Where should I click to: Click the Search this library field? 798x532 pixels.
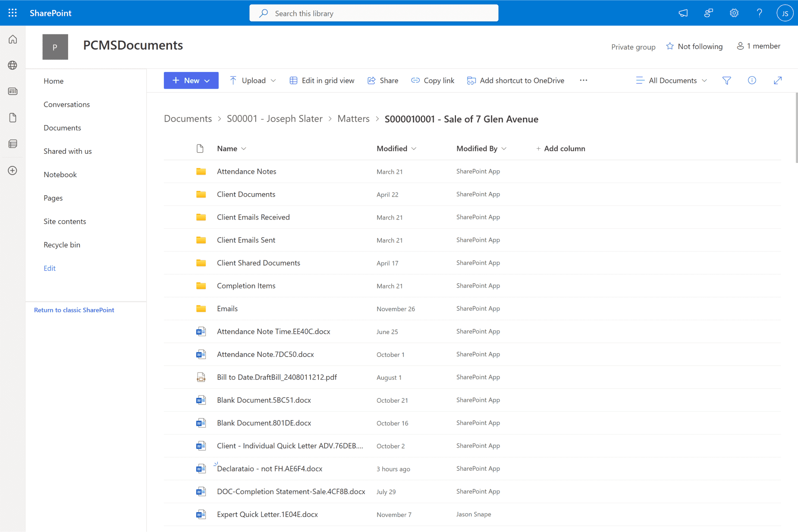pyautogui.click(x=374, y=13)
